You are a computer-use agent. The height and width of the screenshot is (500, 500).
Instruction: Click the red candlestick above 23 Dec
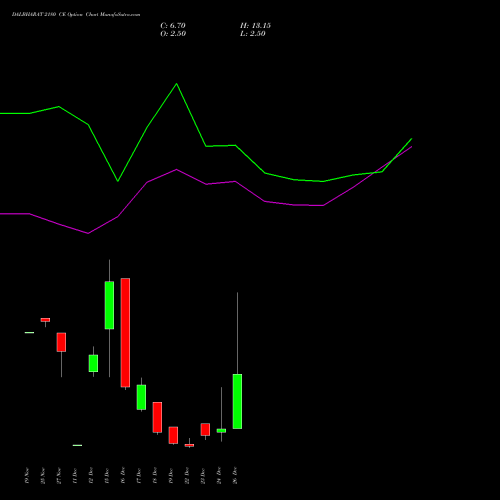(205, 429)
